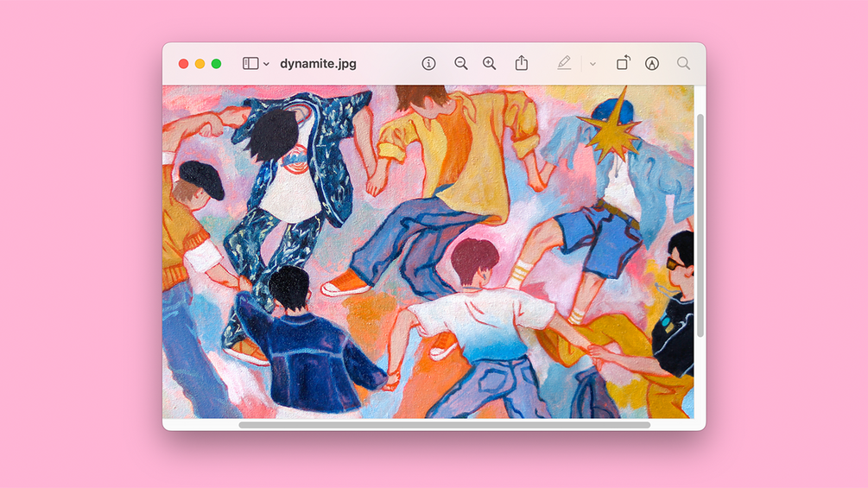
Task: Zoom out using the minus magnifier
Action: (460, 64)
